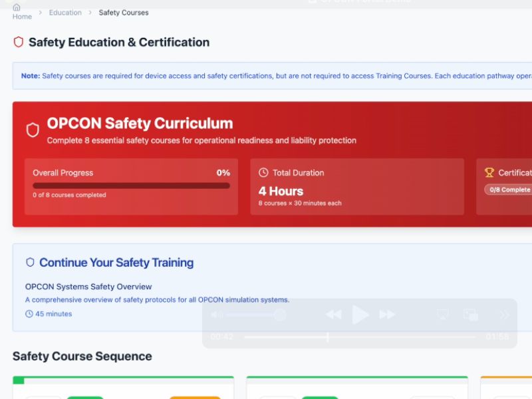532x399 pixels.
Task: Click the Safety Course Sequence heading
Action: click(x=82, y=356)
